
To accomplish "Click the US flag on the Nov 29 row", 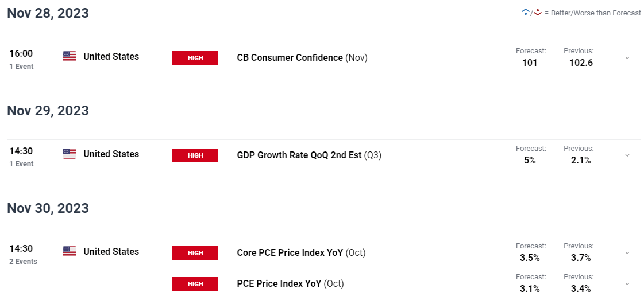I will tap(70, 154).
